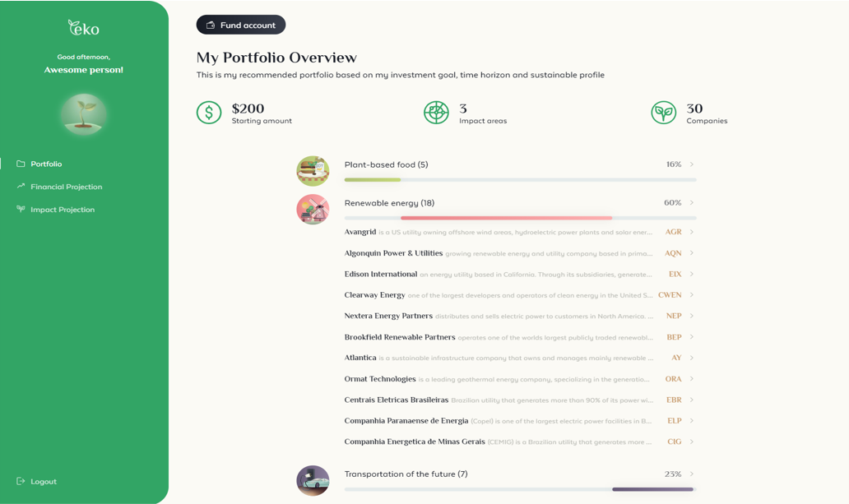Open the Avangrid company row
849x504 pixels.
point(520,232)
